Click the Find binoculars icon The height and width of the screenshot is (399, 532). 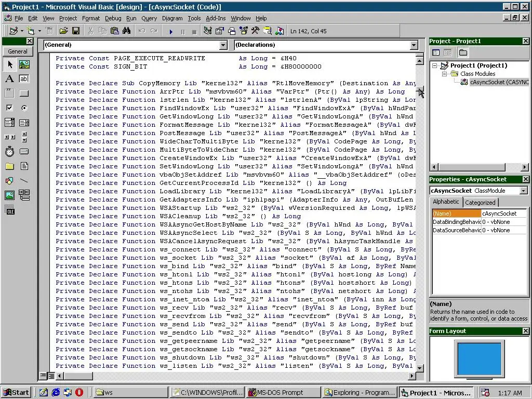tap(127, 31)
